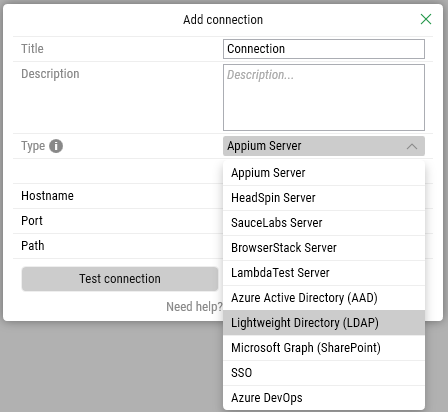Pick Microsoft Graph (SharePoint) type
The image size is (448, 412).
(x=324, y=348)
